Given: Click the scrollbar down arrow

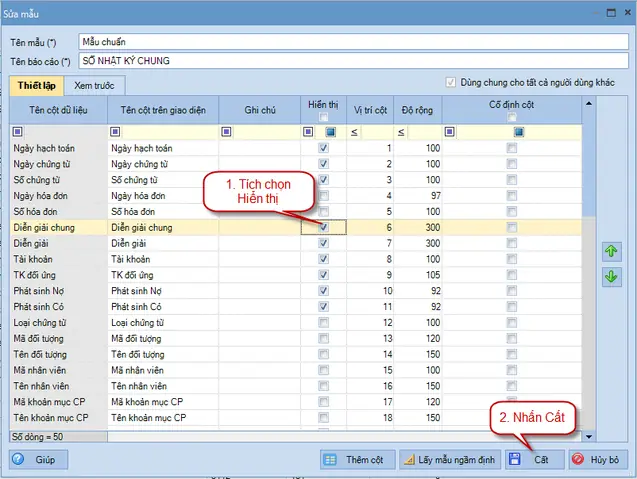Looking at the screenshot, I should coord(589,437).
